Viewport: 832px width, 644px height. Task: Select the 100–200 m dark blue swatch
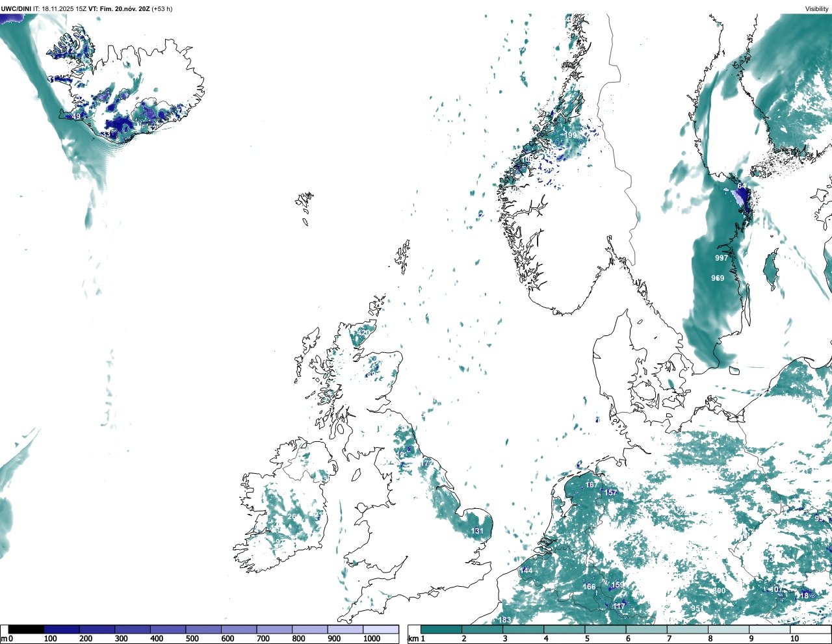[62, 629]
